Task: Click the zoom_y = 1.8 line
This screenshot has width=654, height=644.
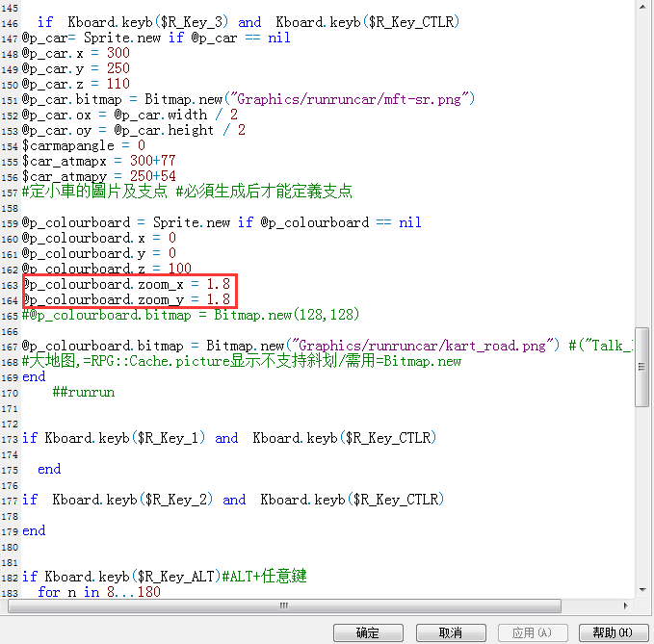Action: click(x=126, y=299)
